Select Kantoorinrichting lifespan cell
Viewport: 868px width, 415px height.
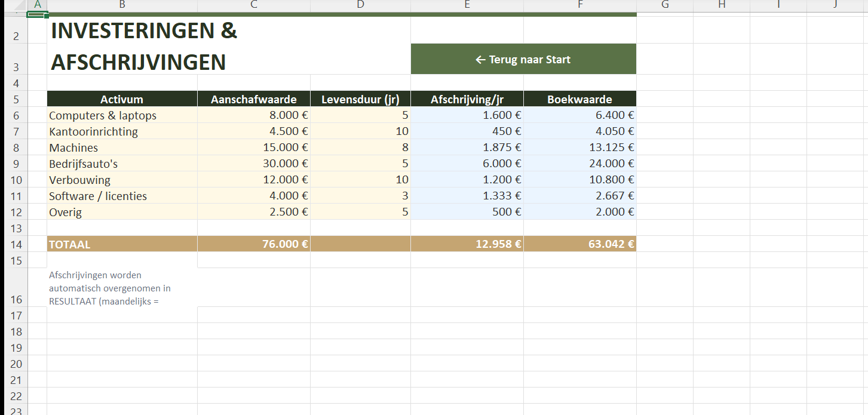point(360,131)
